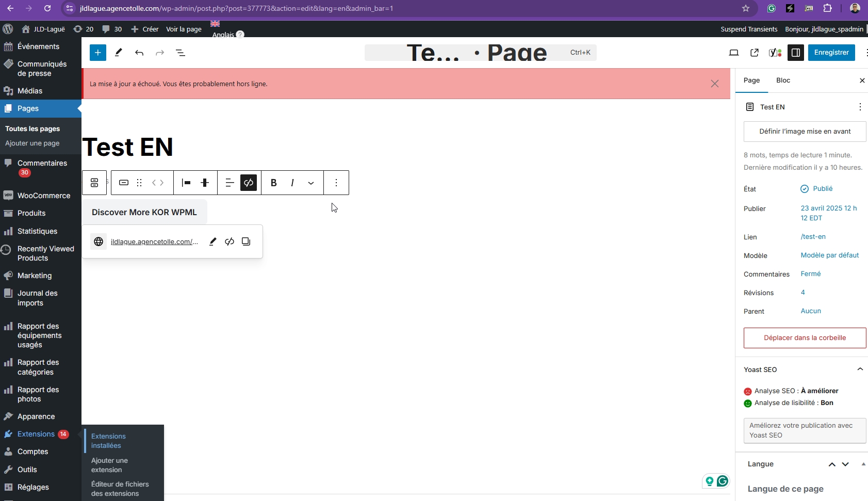This screenshot has width=868, height=501.
Task: Edit the link with pencil icon
Action: [x=212, y=241]
